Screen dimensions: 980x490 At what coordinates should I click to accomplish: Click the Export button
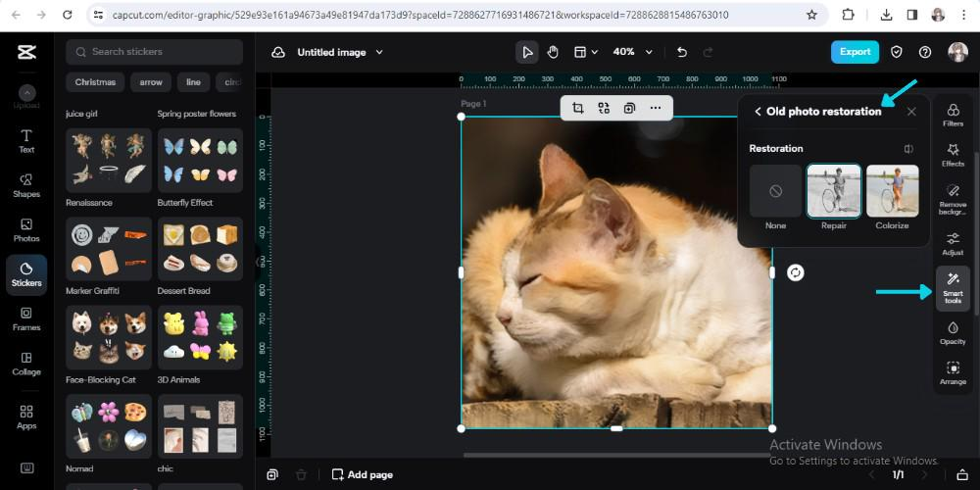click(x=855, y=52)
